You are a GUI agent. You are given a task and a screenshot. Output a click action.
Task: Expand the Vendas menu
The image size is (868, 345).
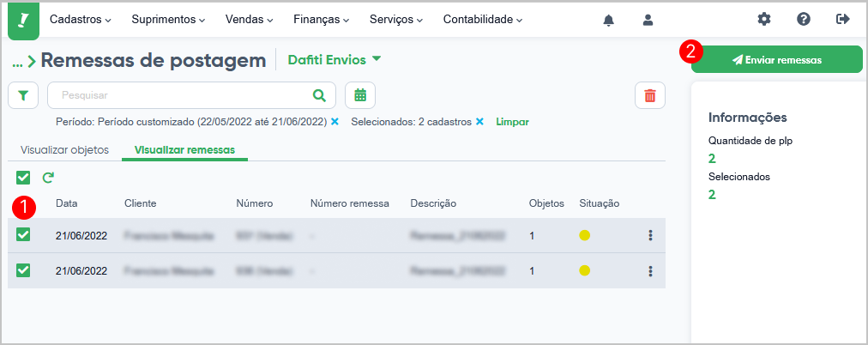pyautogui.click(x=249, y=20)
